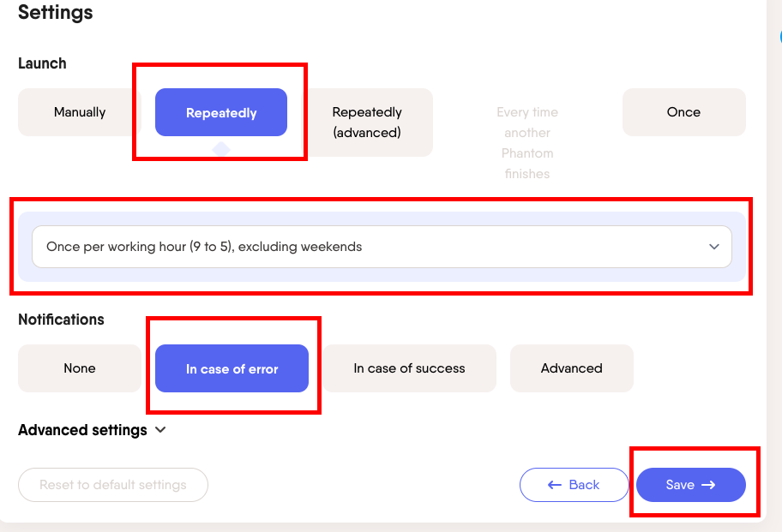Click the chevron arrow in frequency dropdown
This screenshot has height=532, width=782.
click(x=714, y=247)
